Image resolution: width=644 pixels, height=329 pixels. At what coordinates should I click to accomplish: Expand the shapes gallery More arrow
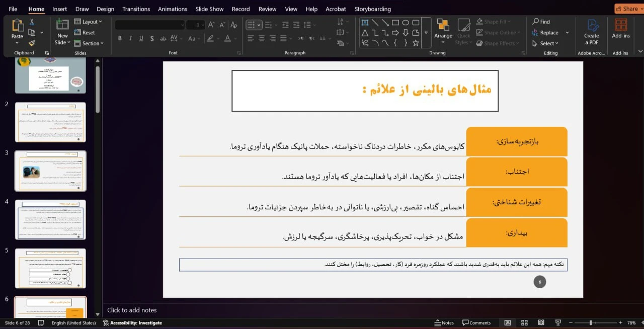[426, 33]
